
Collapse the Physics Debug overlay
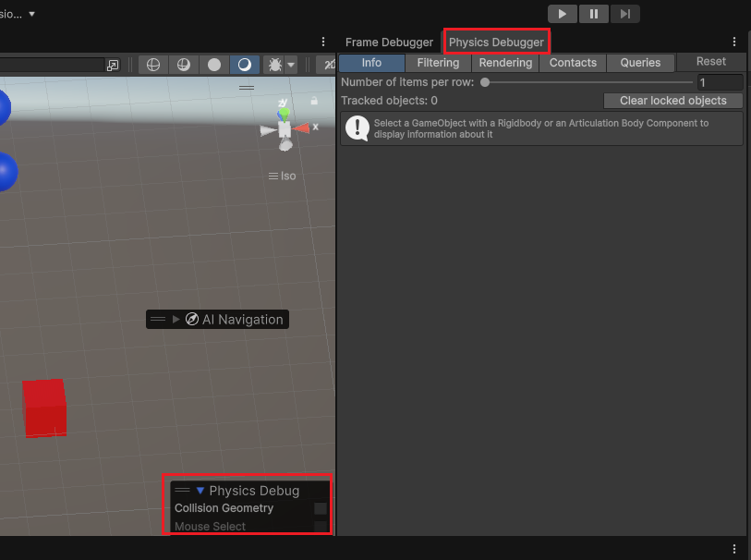click(x=200, y=491)
